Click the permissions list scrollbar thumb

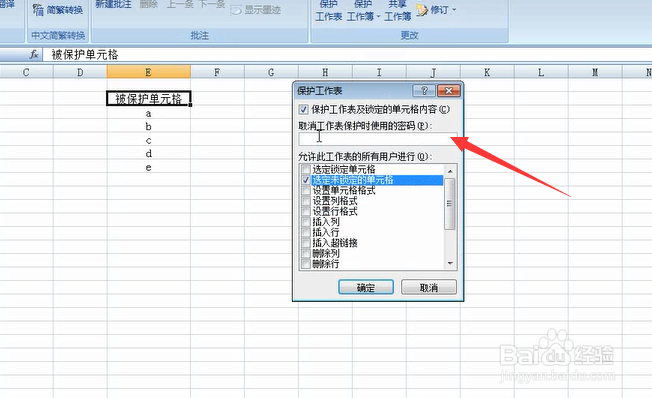point(449,204)
